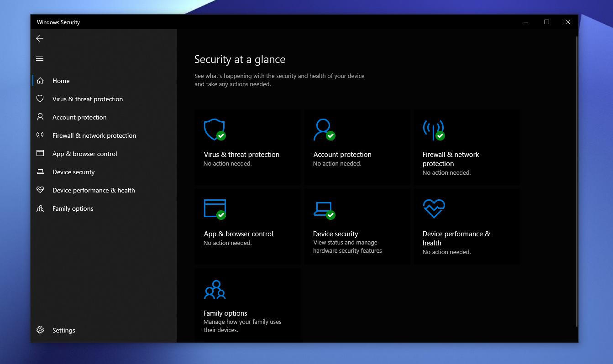Click the Home house icon in sidebar
This screenshot has width=613, height=364.
40,81
